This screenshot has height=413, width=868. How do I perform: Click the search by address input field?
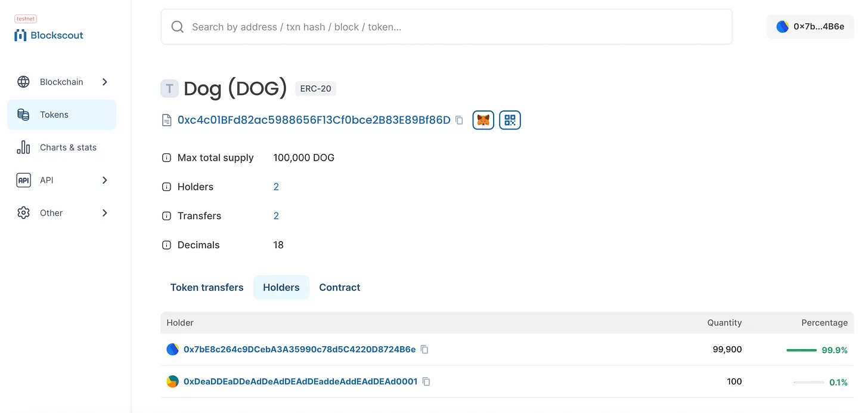coord(447,27)
